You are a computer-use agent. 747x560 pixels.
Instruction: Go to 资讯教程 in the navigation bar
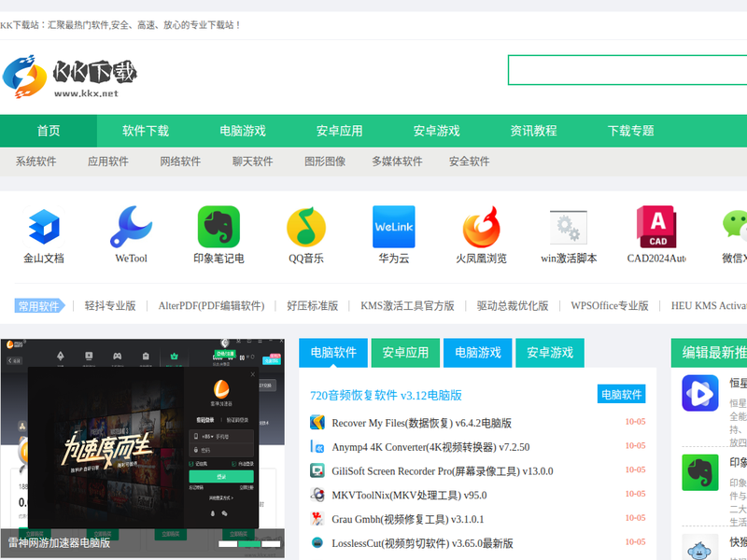tap(533, 131)
